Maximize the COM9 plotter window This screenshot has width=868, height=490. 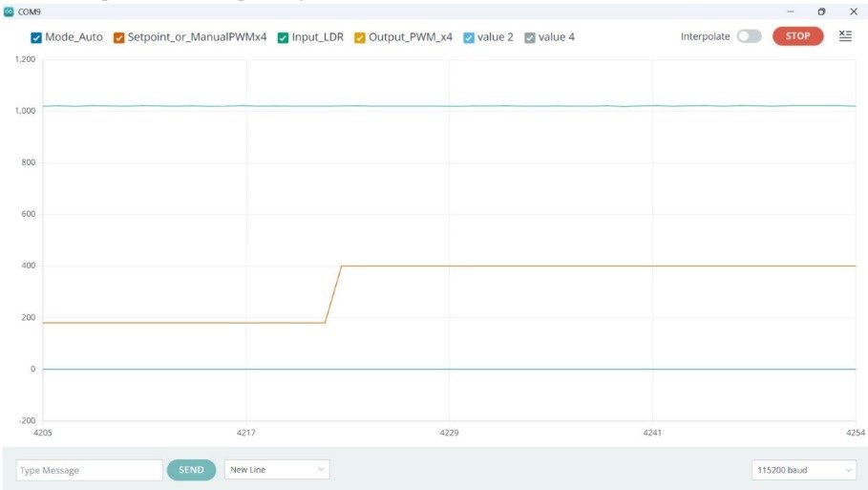[x=821, y=11]
